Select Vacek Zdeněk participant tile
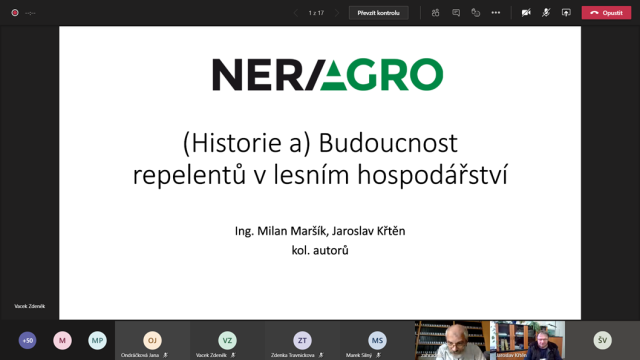640x360 pixels. pos(227,340)
